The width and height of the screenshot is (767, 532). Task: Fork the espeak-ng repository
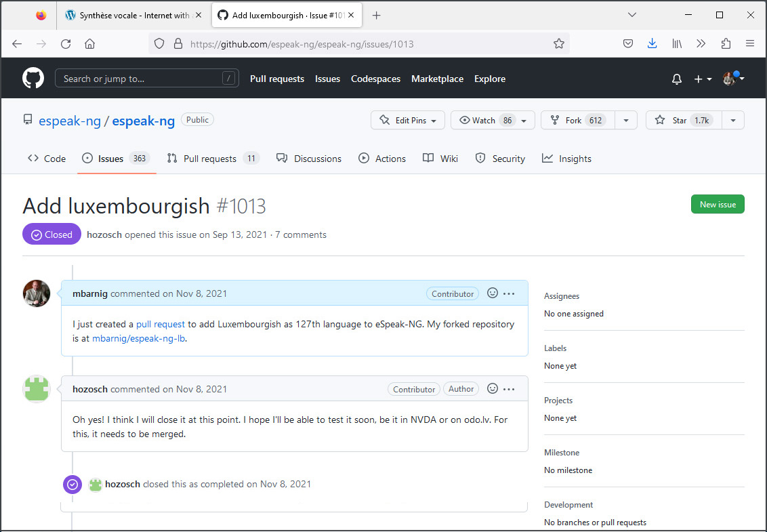pos(577,121)
